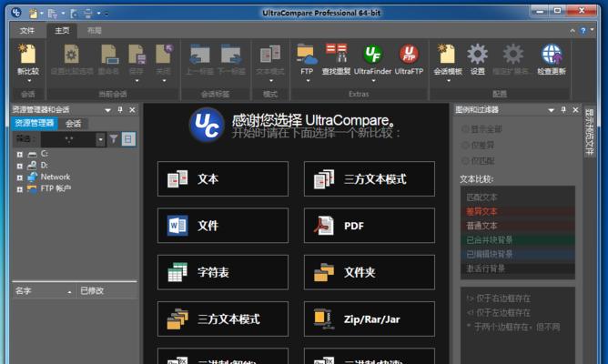
Task: Click the 差异文本 red color swatch
Action: pyautogui.click(x=518, y=212)
